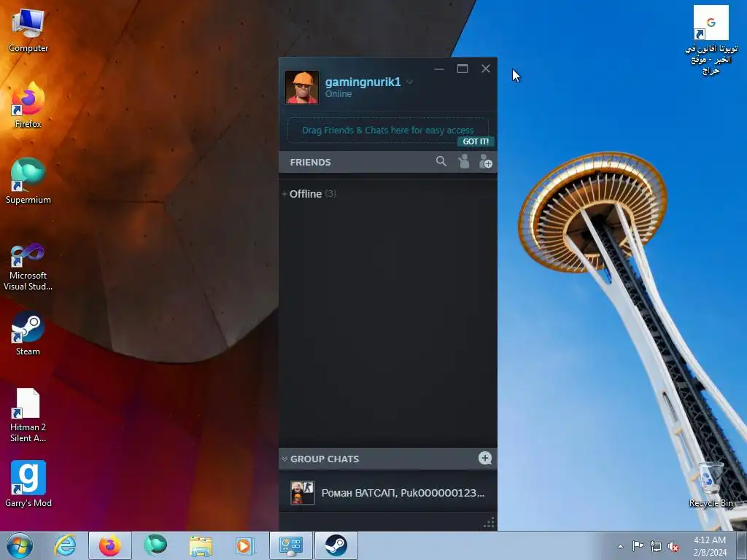Maximize the Steam friends window

point(462,69)
